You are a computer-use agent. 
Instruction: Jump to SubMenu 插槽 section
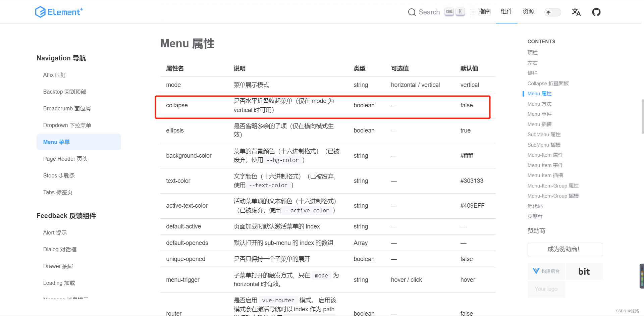pos(544,145)
